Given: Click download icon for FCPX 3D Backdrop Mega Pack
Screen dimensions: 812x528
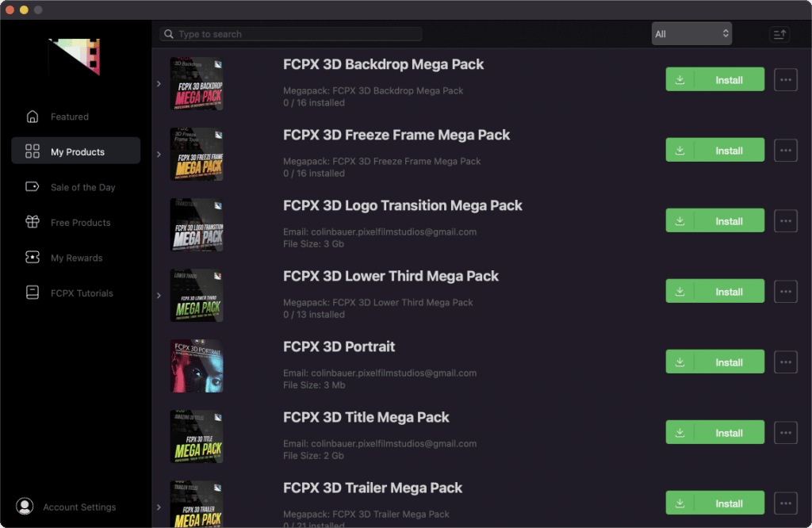Looking at the screenshot, I should pyautogui.click(x=680, y=80).
